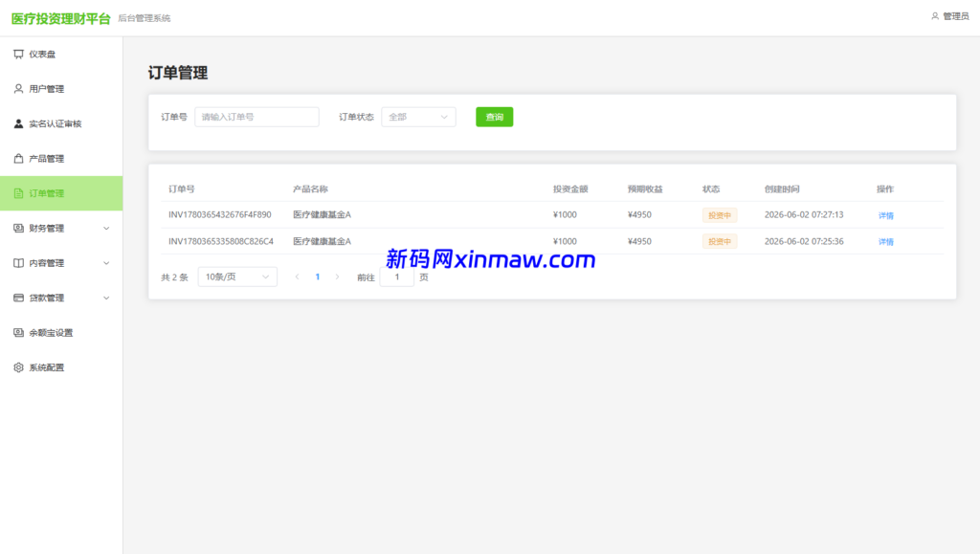Click the admin user icon at top right
980x554 pixels.
[x=935, y=16]
